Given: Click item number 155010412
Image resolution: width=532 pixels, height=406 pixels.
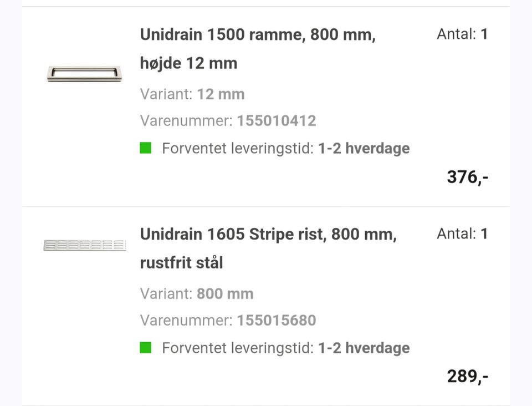Looking at the screenshot, I should (x=276, y=121).
